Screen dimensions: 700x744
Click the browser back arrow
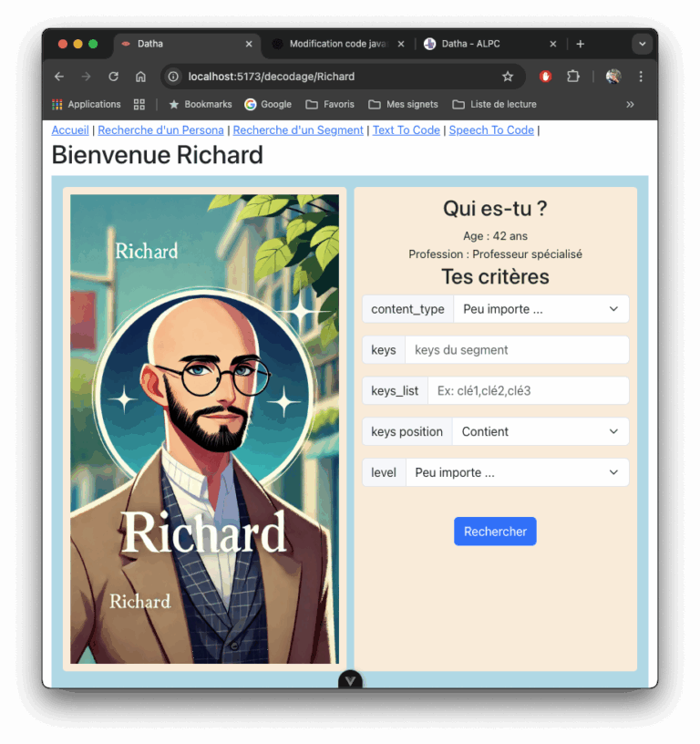[x=59, y=77]
